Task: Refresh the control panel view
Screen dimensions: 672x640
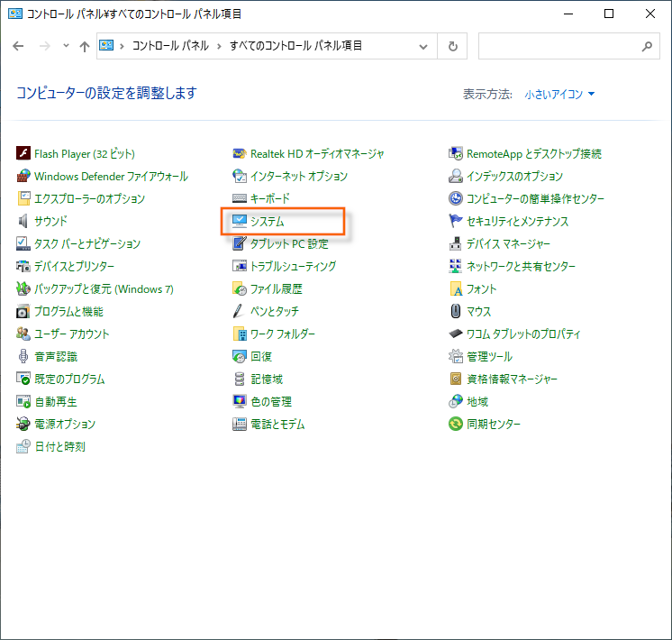Action: click(452, 46)
